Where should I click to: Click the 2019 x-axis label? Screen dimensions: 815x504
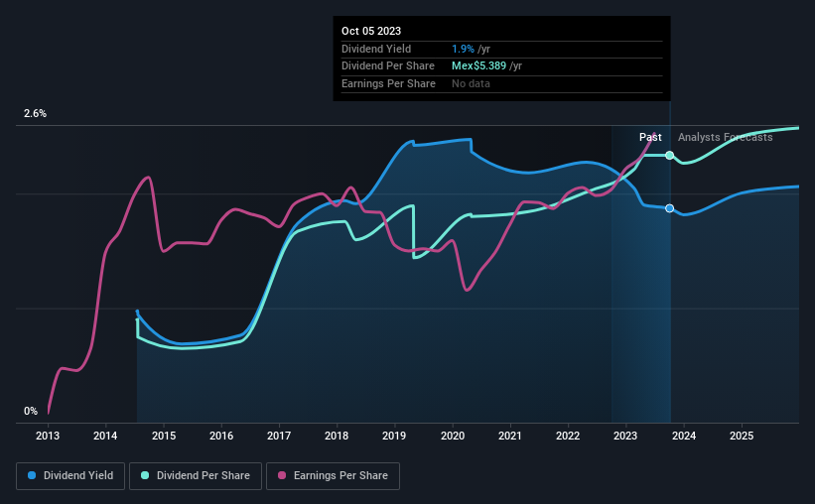(394, 436)
